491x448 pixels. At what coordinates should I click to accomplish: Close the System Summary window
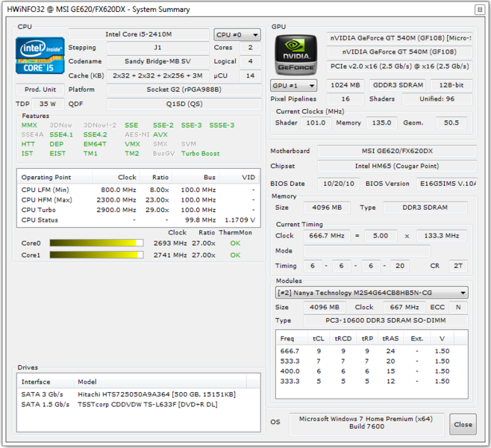[479, 10]
